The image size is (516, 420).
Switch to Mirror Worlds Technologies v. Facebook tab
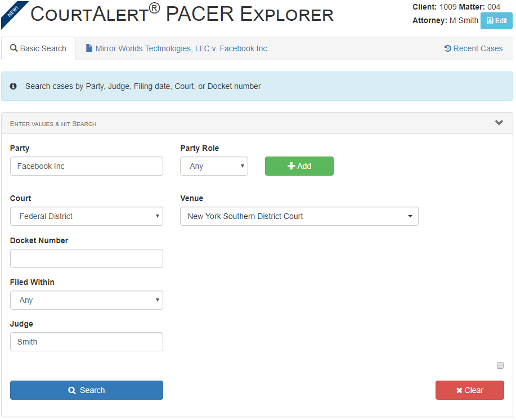177,48
